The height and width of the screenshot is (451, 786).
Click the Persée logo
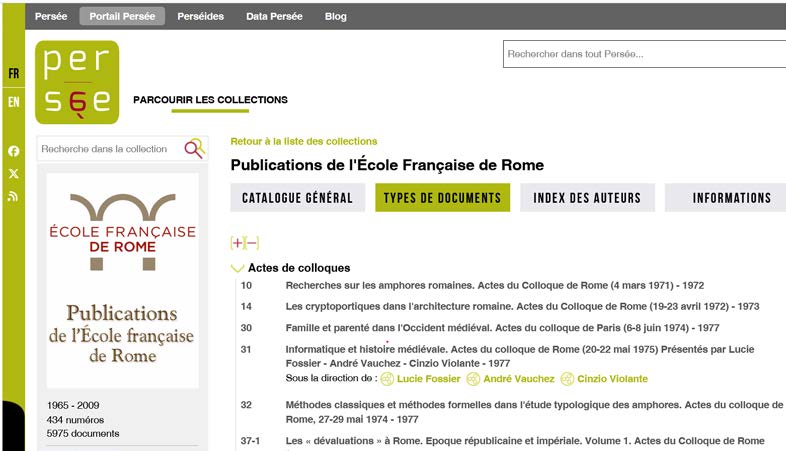pyautogui.click(x=77, y=82)
